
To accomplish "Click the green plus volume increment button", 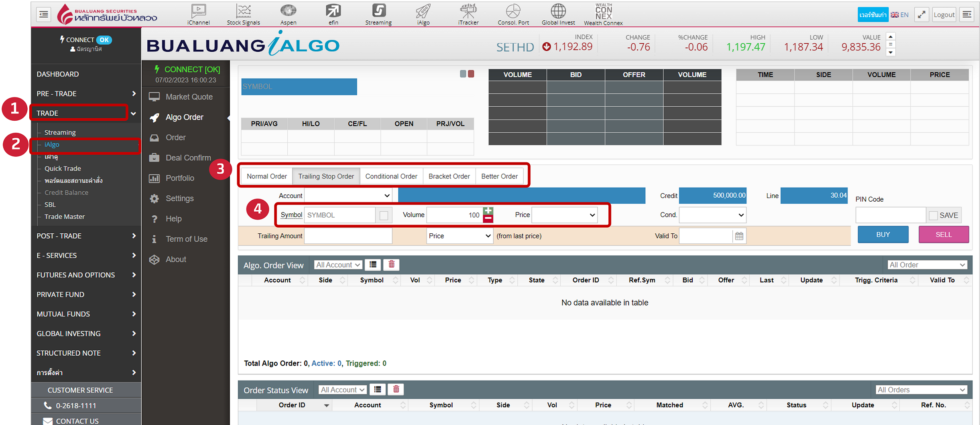I will pos(488,210).
